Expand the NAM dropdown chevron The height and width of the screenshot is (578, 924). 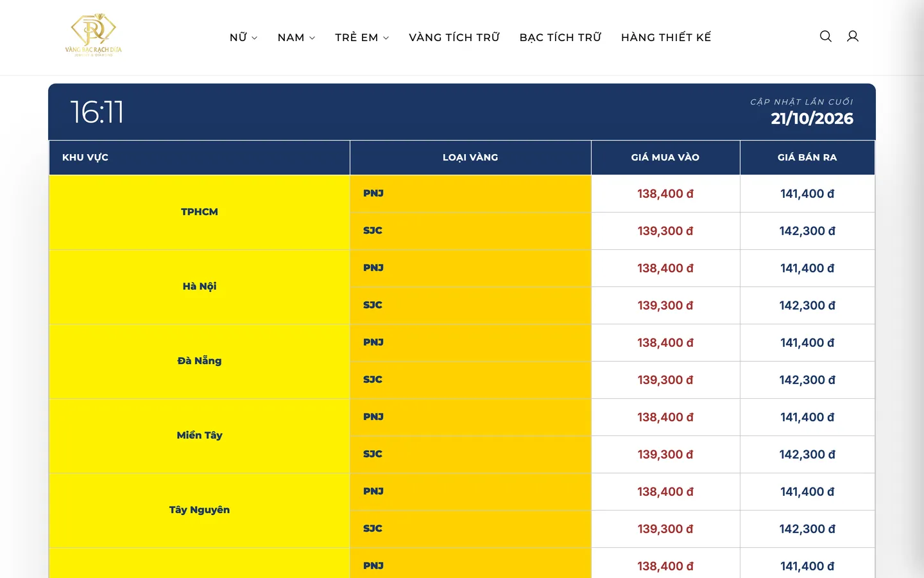[312, 38]
